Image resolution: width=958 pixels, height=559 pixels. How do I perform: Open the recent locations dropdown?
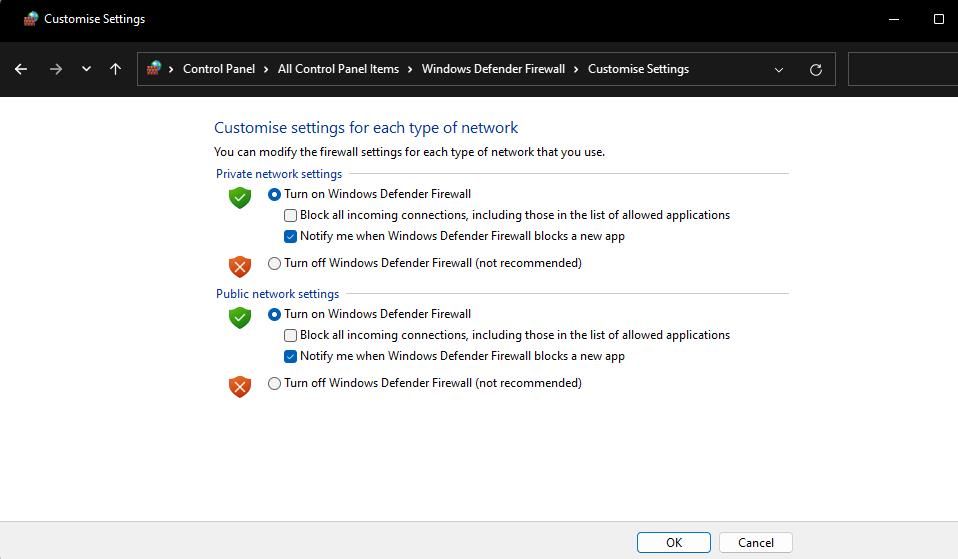point(87,69)
